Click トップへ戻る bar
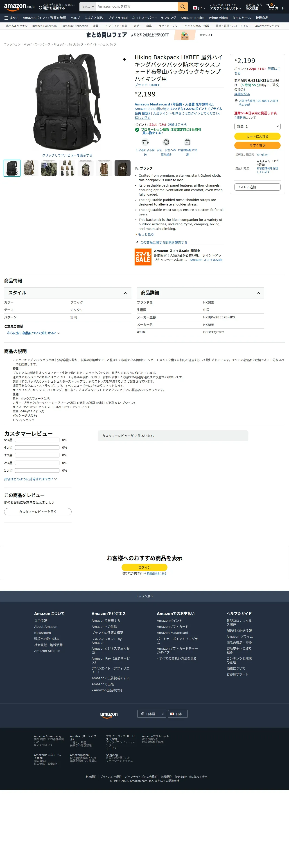 [145, 596]
